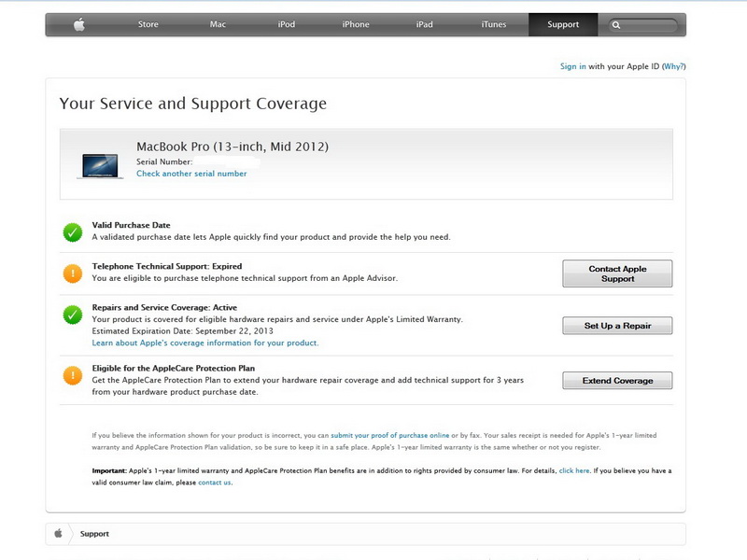This screenshot has height=560, width=747.
Task: Open Learn about Apple's coverage information link
Action: (x=205, y=343)
